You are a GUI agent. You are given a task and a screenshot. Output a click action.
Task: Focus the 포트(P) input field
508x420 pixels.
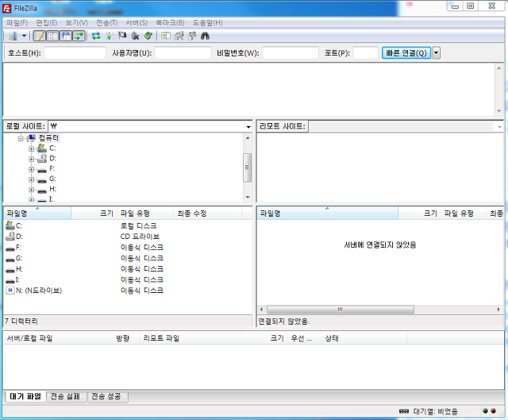click(x=365, y=53)
